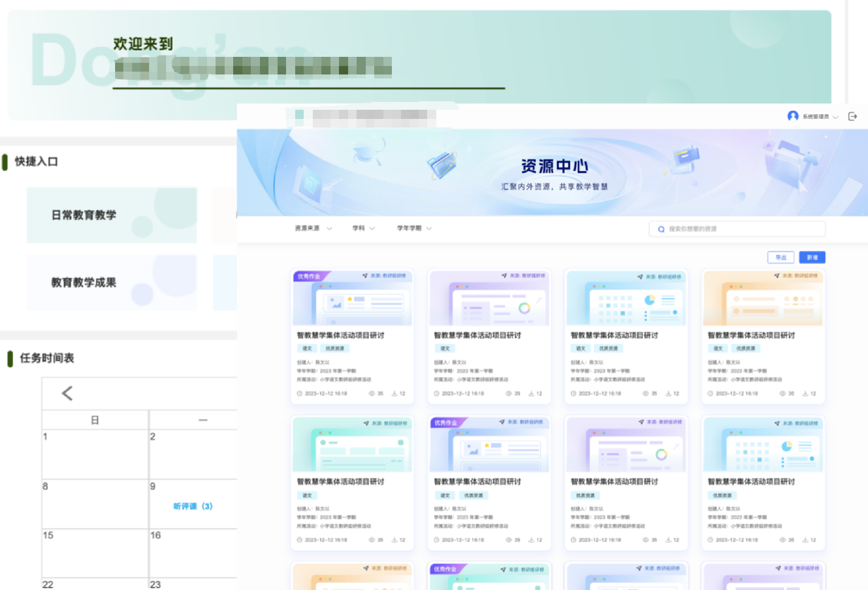
Task: Click the logout icon beside 系统管理员
Action: (852, 116)
